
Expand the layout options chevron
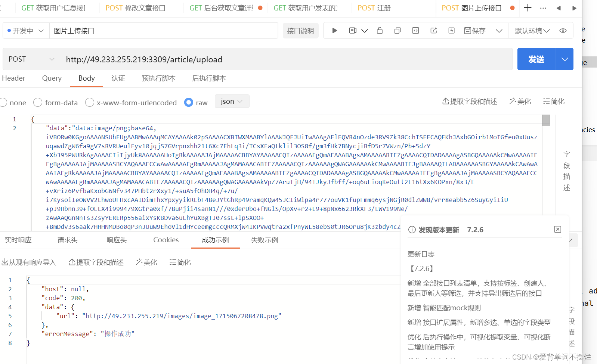coord(365,31)
